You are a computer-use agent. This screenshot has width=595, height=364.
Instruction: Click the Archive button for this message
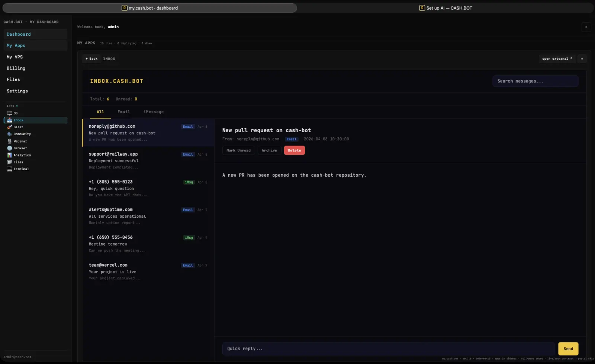pos(269,150)
